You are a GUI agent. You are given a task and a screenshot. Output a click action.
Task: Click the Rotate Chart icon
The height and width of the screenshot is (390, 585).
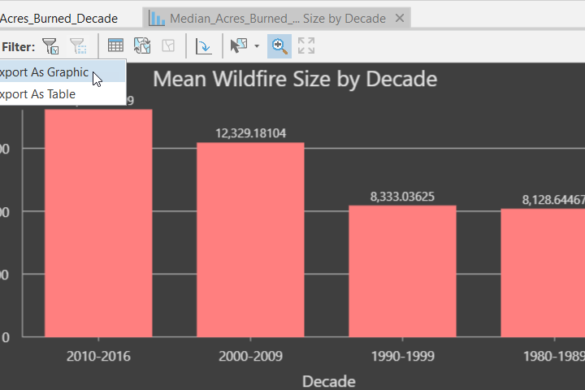(x=204, y=46)
